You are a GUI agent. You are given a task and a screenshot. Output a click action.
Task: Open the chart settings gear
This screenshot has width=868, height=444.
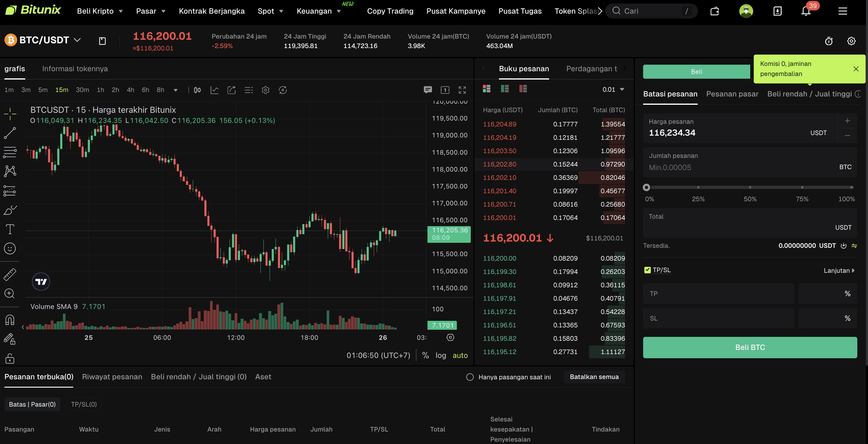coord(265,90)
